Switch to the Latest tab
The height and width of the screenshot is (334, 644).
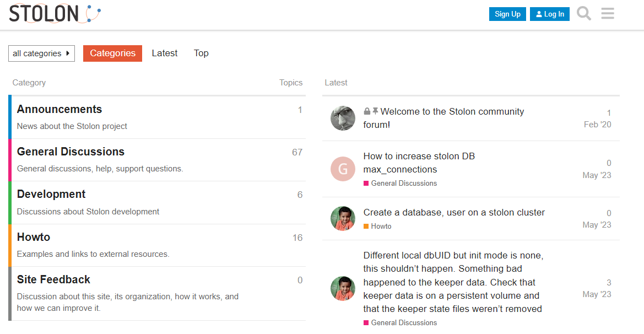coord(165,53)
